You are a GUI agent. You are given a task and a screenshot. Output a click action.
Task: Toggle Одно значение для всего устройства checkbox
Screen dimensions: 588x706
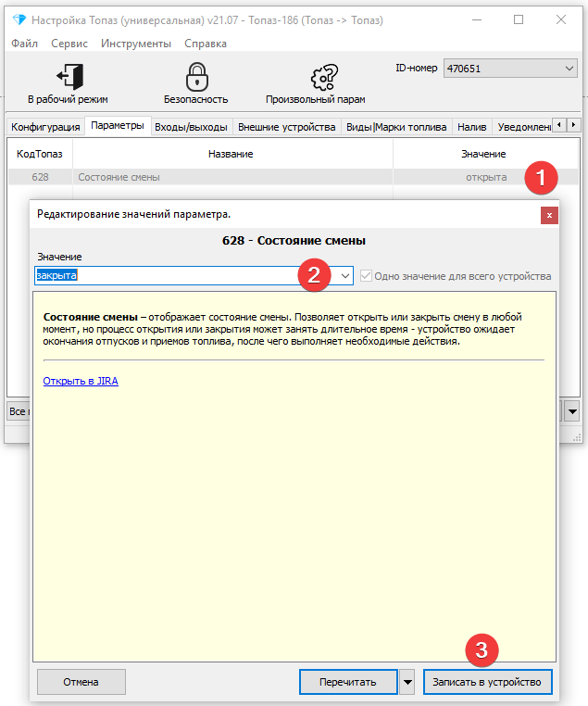(366, 276)
